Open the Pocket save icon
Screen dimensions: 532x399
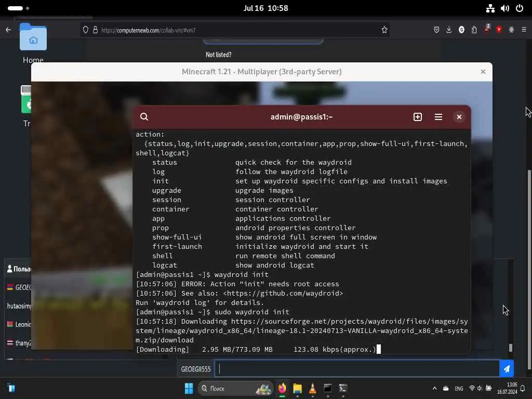pyautogui.click(x=436, y=30)
